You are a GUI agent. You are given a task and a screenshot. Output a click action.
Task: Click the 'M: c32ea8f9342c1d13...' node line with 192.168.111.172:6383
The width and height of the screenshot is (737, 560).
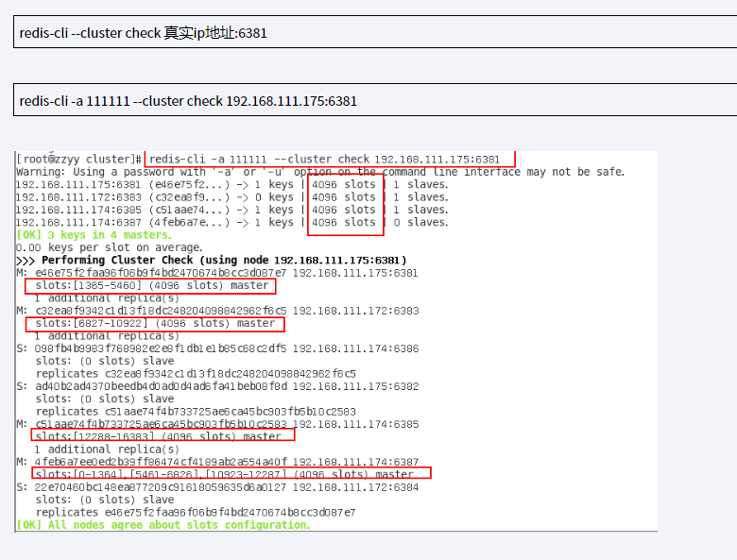click(217, 311)
